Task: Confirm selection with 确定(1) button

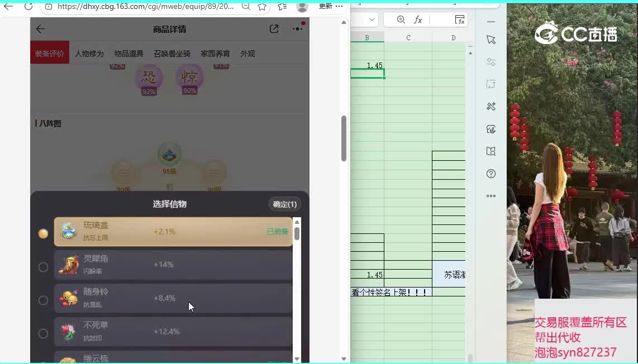Action: click(284, 204)
